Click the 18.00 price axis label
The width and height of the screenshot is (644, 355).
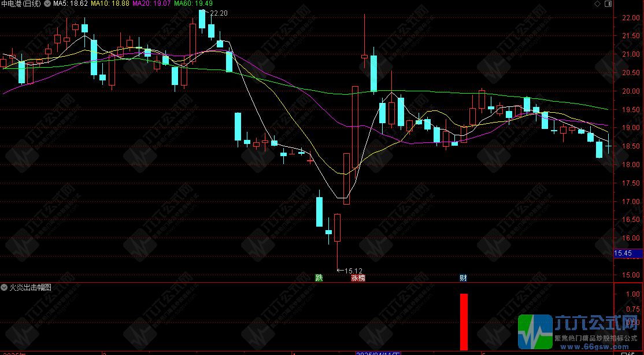coord(630,165)
